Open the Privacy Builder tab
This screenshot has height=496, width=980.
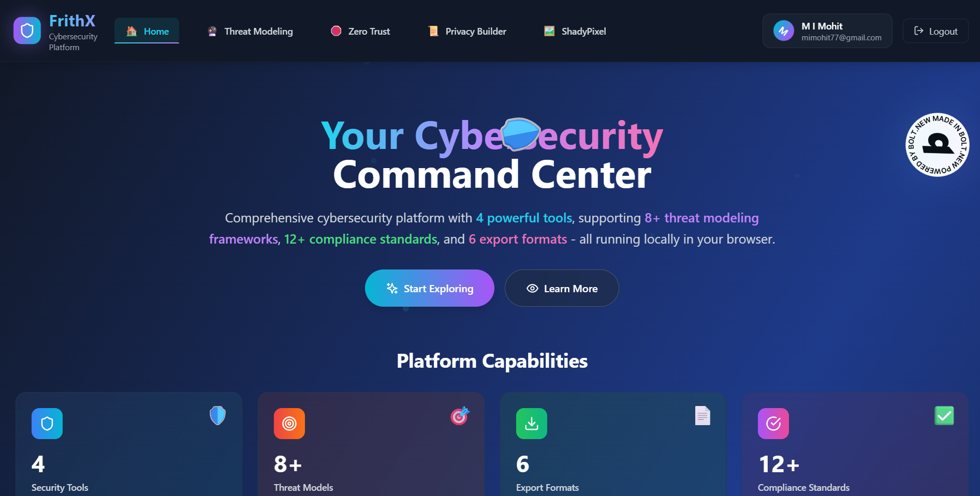467,31
